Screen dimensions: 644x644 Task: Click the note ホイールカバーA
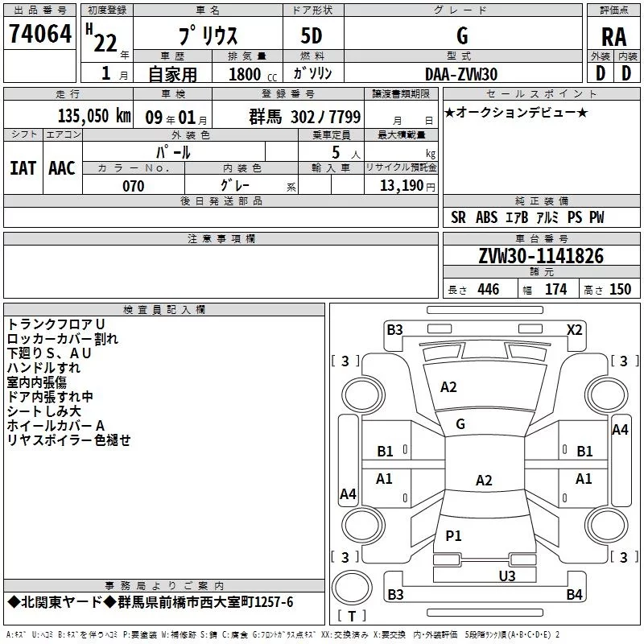(x=56, y=426)
